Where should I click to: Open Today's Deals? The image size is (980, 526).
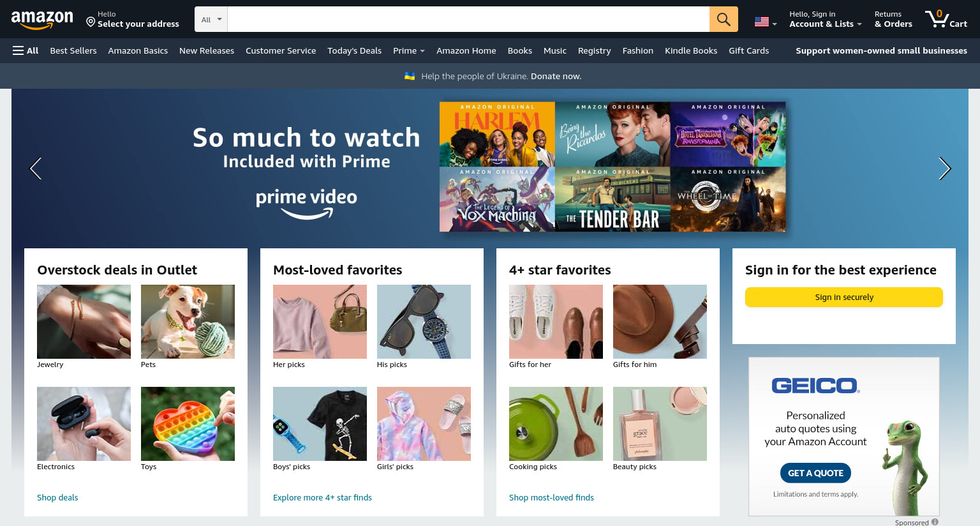354,50
